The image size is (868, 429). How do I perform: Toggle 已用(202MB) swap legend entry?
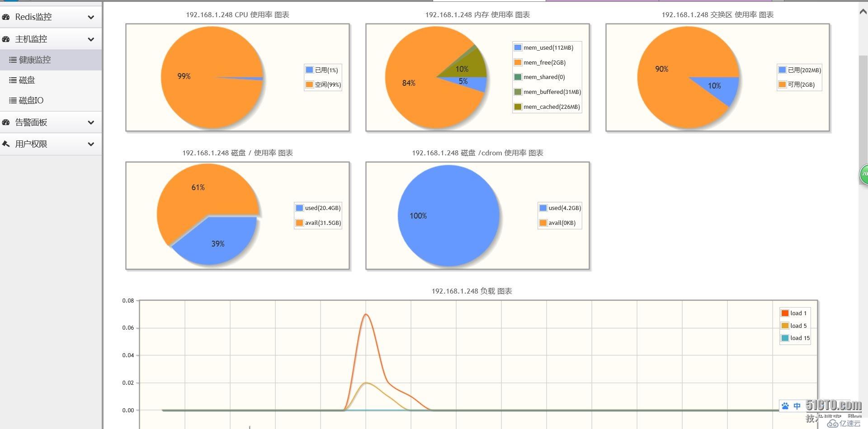(x=800, y=70)
